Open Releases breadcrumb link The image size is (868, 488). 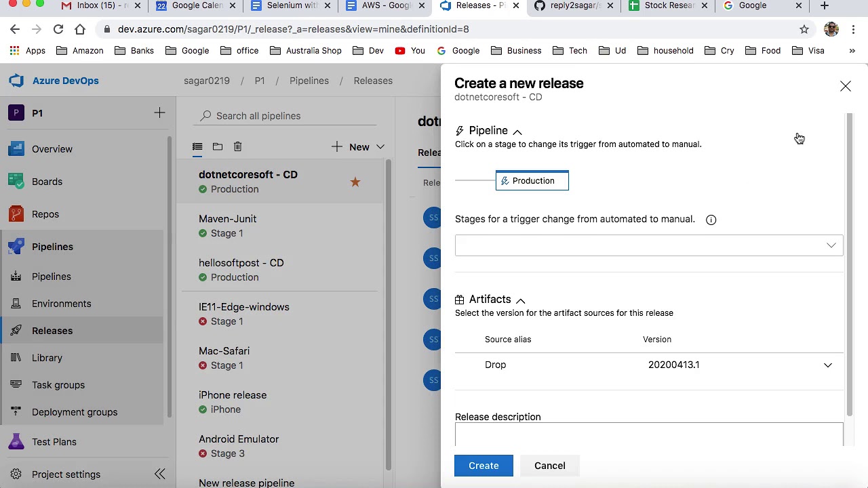click(373, 81)
